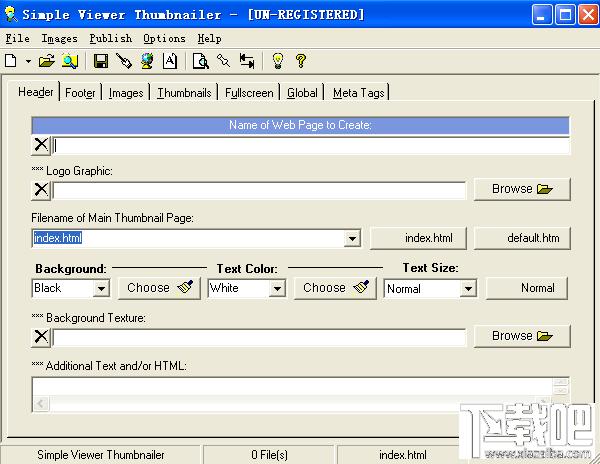
Task: Choose a custom text color
Action: pyautogui.click(x=335, y=288)
